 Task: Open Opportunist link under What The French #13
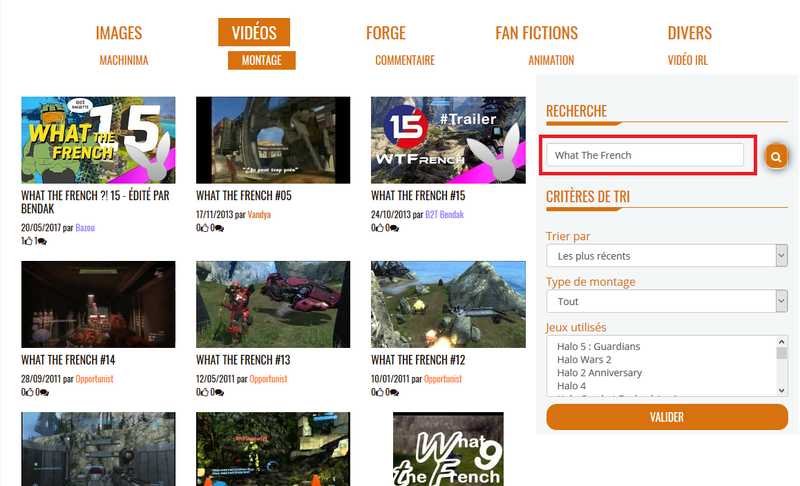[268, 379]
